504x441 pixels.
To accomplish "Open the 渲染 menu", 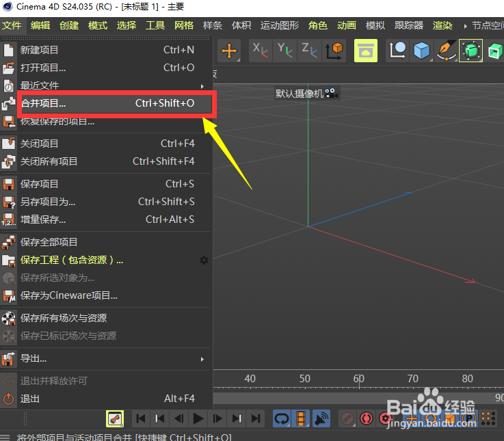I will pyautogui.click(x=442, y=25).
